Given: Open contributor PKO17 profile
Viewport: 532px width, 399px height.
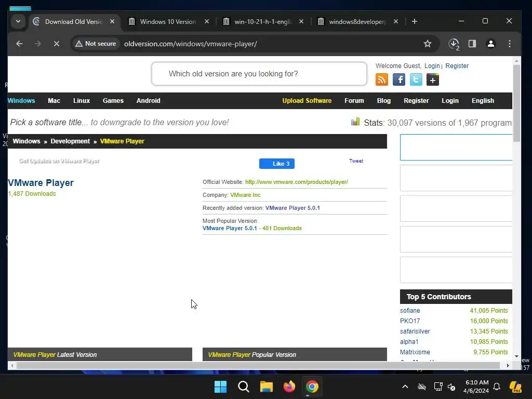Looking at the screenshot, I should pyautogui.click(x=410, y=321).
